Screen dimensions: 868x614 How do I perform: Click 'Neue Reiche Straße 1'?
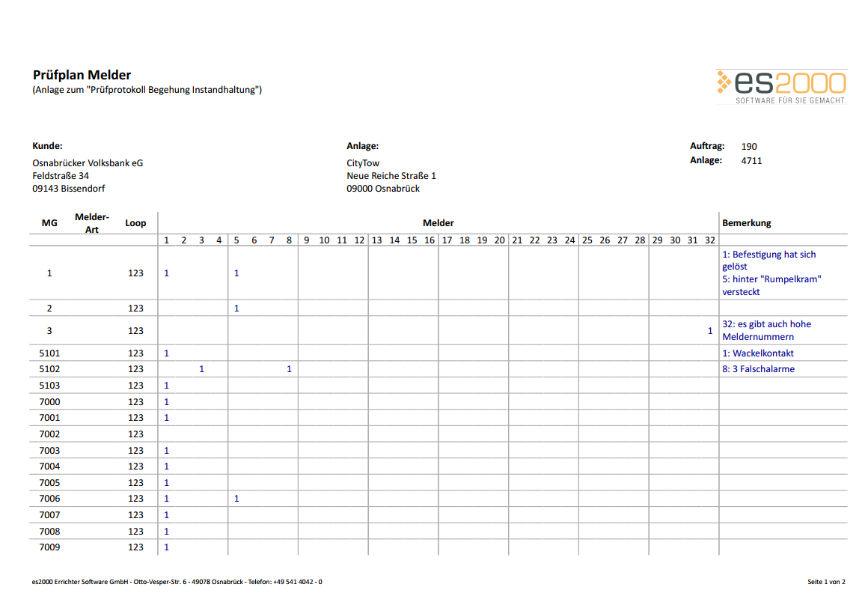391,176
